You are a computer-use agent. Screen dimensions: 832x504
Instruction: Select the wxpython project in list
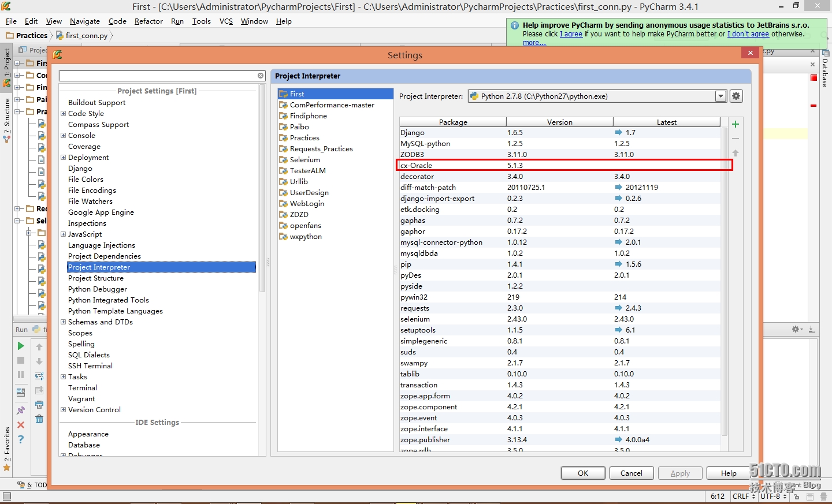pos(306,237)
